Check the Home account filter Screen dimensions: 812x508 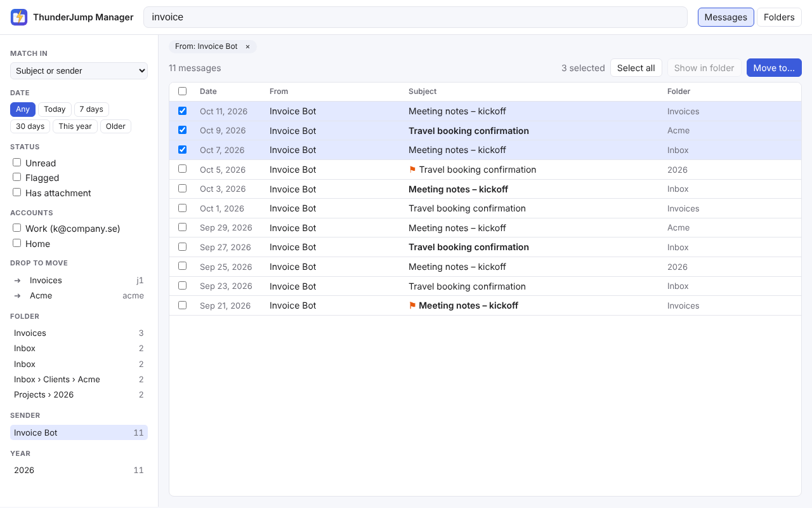pyautogui.click(x=17, y=243)
